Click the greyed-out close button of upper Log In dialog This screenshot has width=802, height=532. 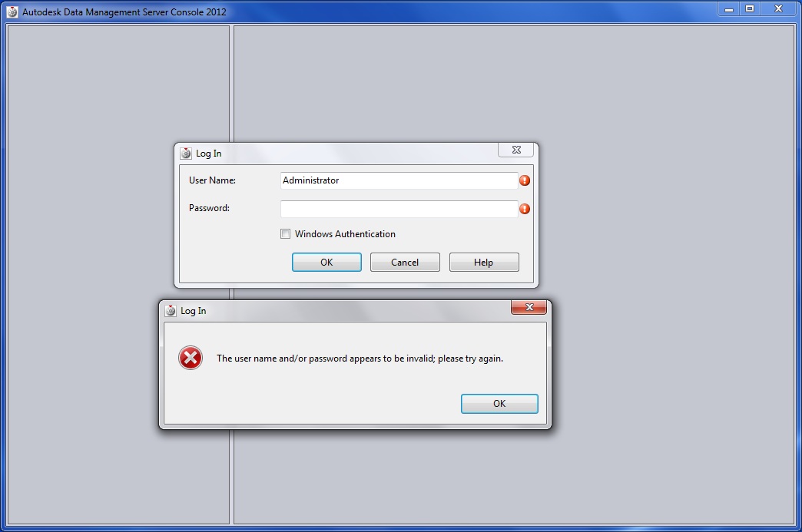point(516,150)
